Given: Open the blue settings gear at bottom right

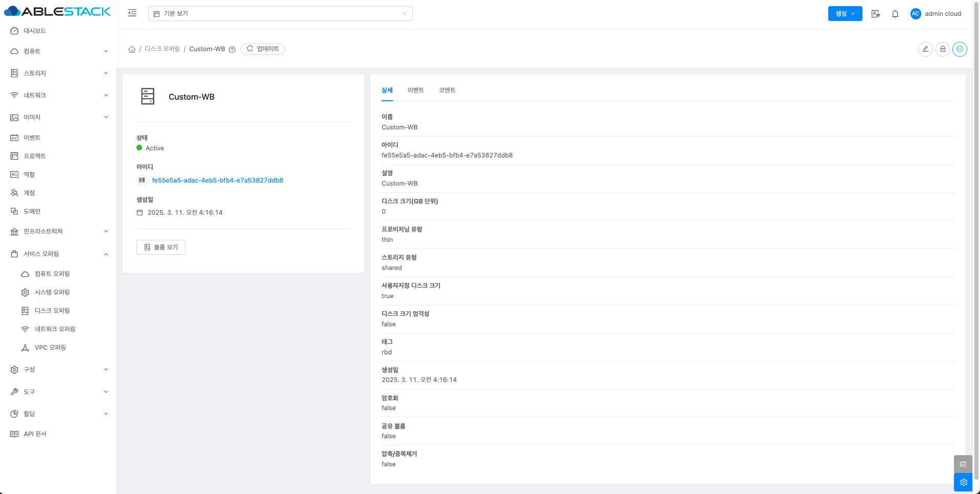Looking at the screenshot, I should coord(963,482).
